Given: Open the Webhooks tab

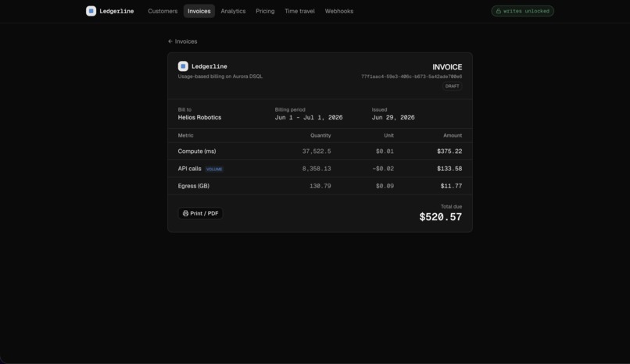Looking at the screenshot, I should click(339, 11).
